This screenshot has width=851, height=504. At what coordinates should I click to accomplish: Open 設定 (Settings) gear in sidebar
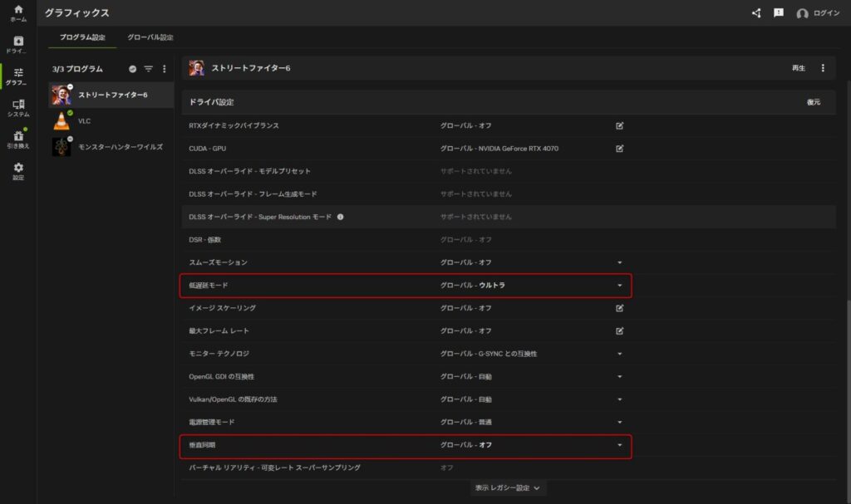tap(18, 171)
